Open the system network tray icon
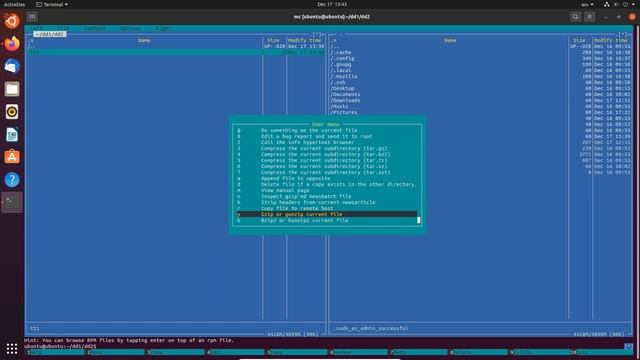The width and height of the screenshot is (640, 360). tap(607, 4)
